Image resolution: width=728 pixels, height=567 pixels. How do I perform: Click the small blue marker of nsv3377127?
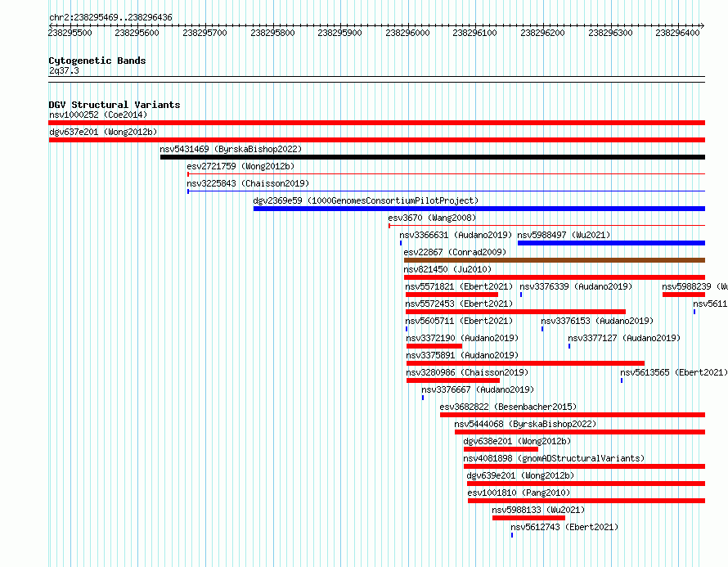[x=569, y=346]
